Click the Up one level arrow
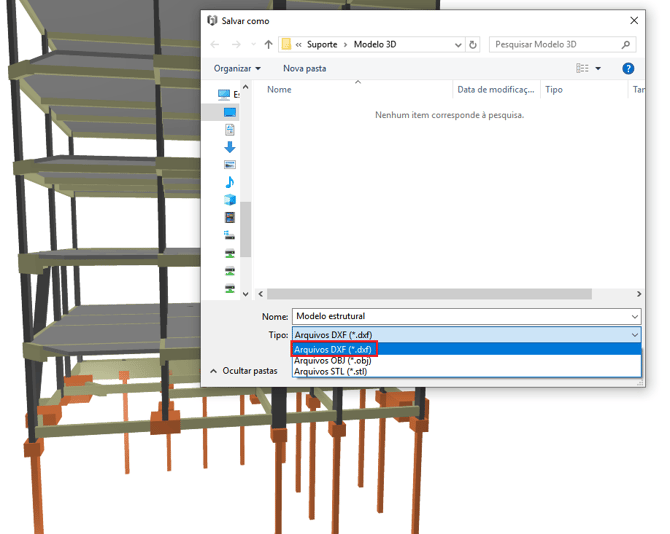This screenshot has height=534, width=670. 268,45
